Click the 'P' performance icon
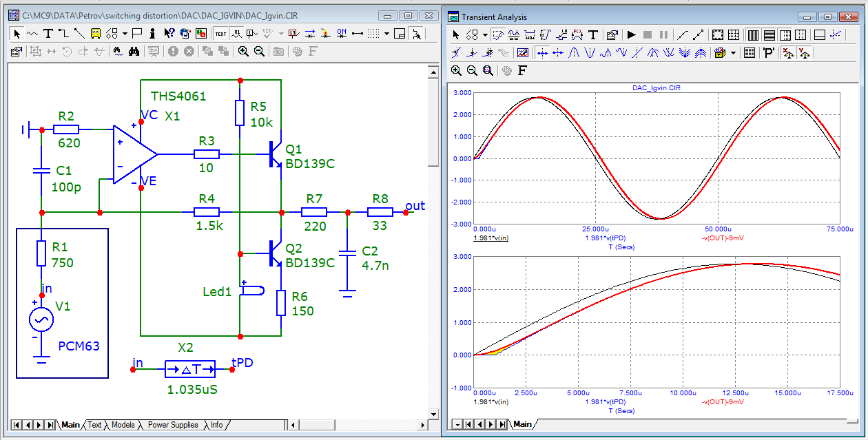The height and width of the screenshot is (440, 868). coord(768,53)
